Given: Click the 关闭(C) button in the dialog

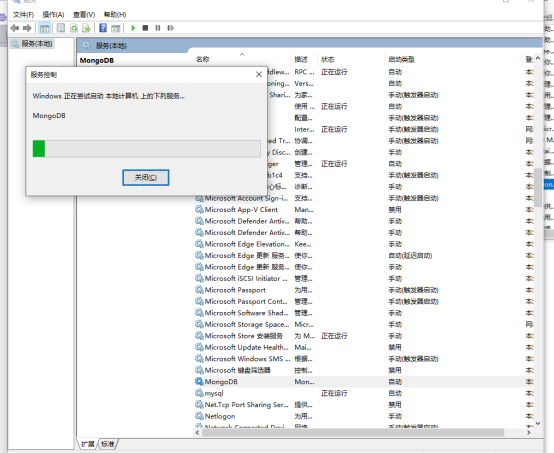Looking at the screenshot, I should click(146, 177).
